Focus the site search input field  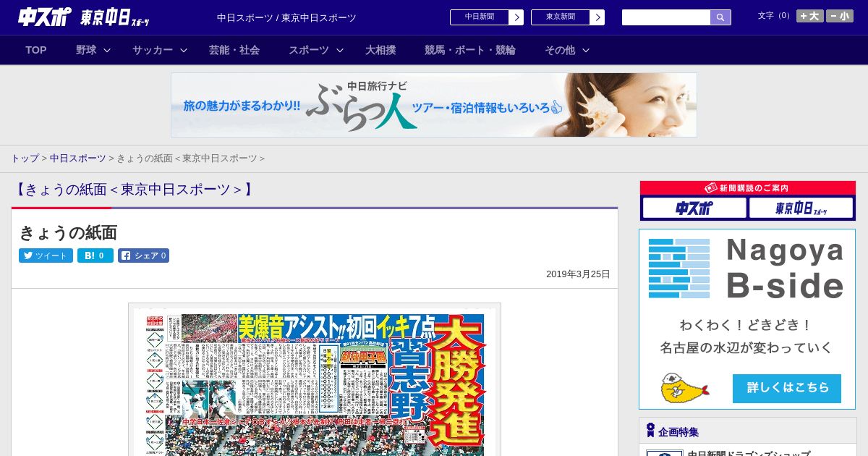coord(666,17)
